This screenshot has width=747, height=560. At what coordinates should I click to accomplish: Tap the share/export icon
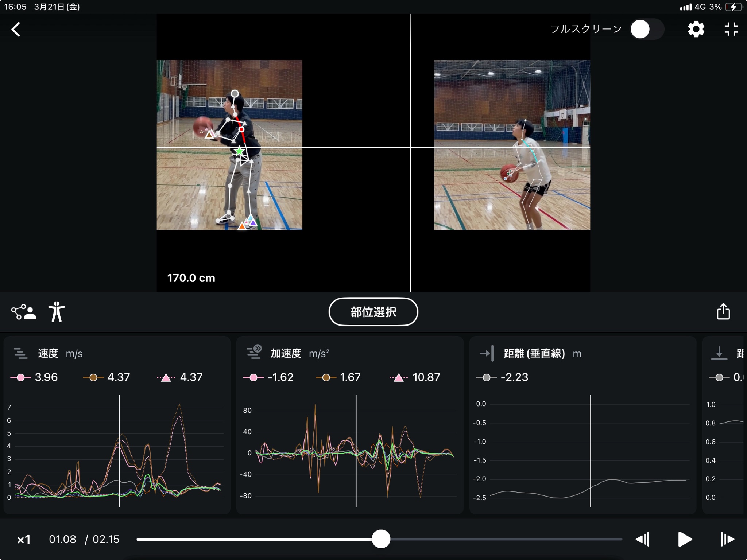[x=723, y=312]
